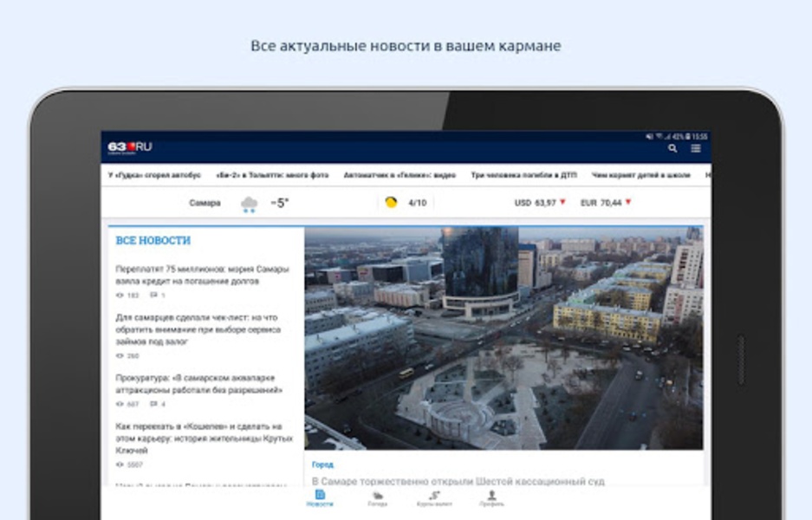This screenshot has width=812, height=520.
Task: Tap views eye icon under the 75 миллионов article
Action: click(120, 296)
